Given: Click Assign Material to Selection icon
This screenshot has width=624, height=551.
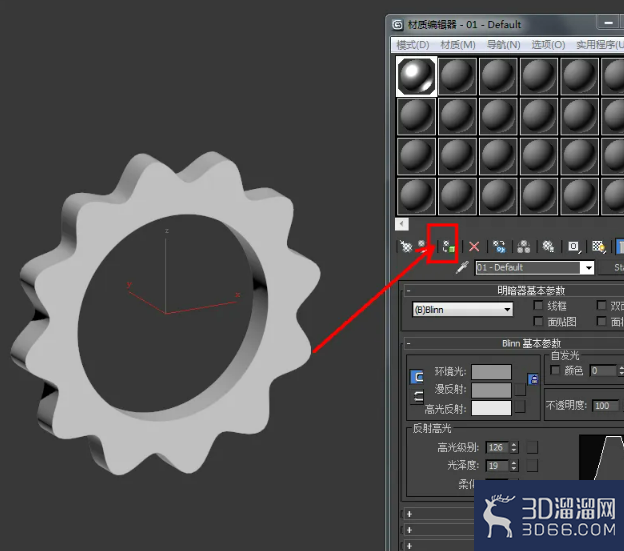Looking at the screenshot, I should tap(448, 247).
